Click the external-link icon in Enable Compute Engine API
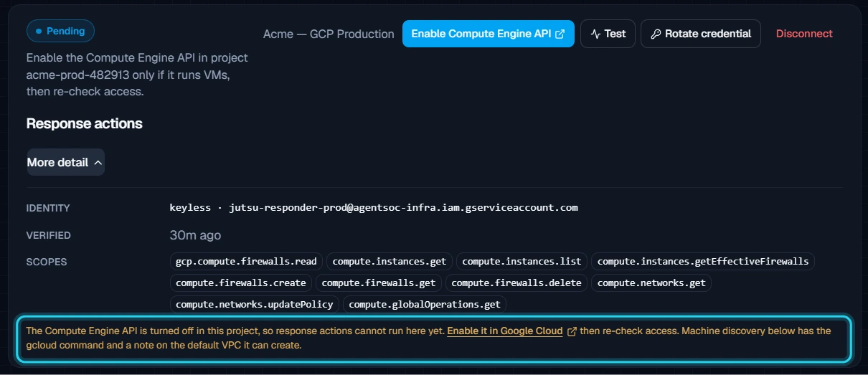 (x=560, y=34)
